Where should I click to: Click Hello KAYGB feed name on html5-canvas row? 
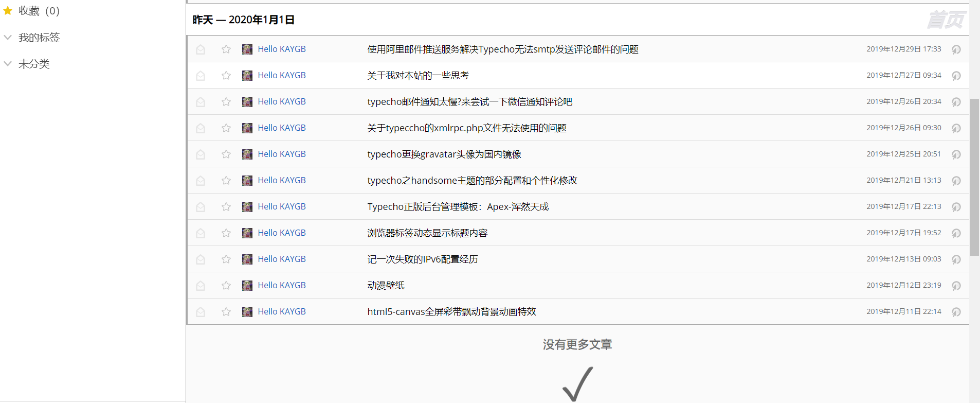(282, 311)
